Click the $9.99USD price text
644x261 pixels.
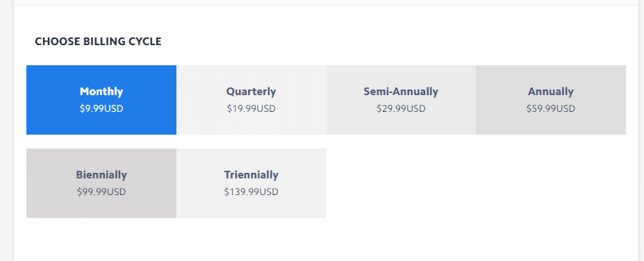101,109
